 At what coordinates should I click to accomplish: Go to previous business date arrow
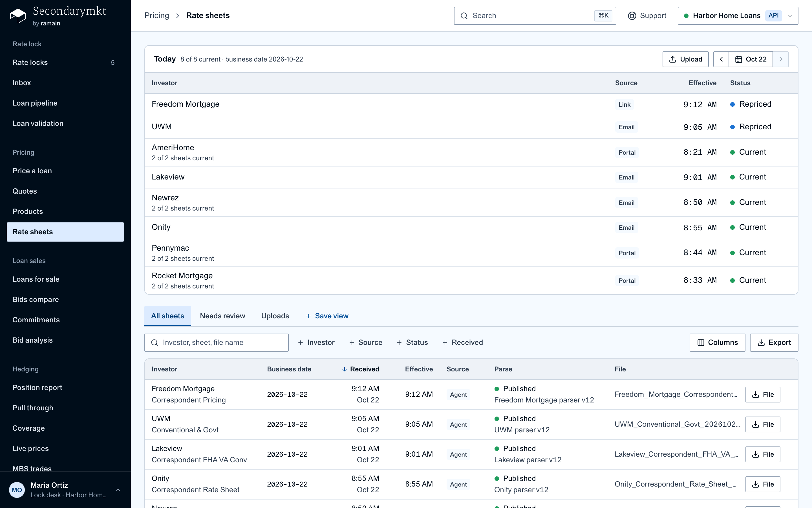[x=721, y=59]
